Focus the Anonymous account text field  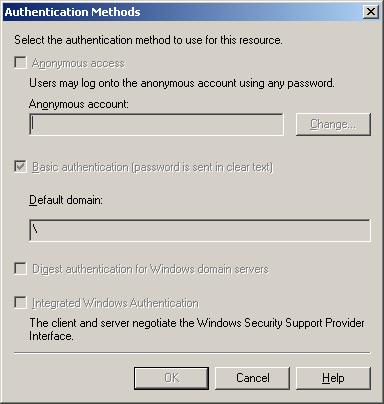point(156,124)
